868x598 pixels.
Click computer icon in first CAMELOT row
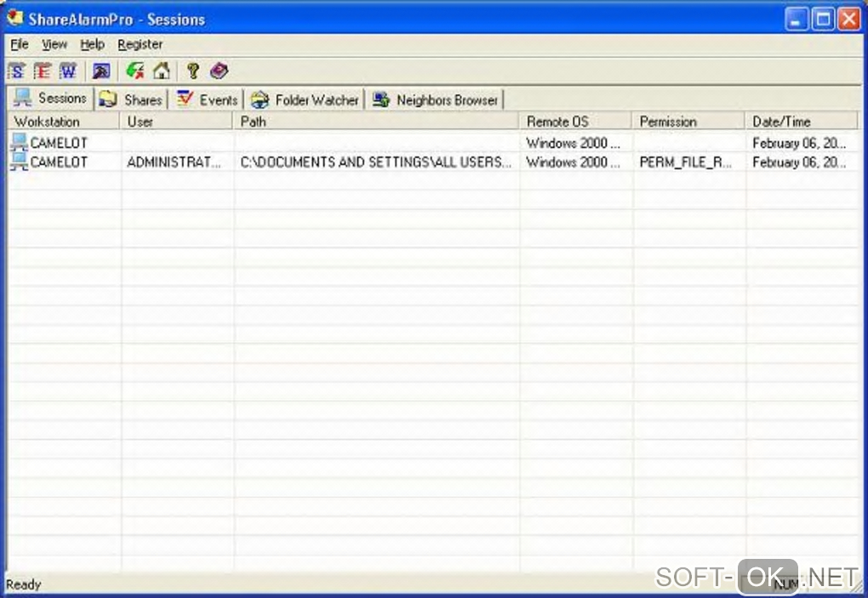tap(19, 142)
